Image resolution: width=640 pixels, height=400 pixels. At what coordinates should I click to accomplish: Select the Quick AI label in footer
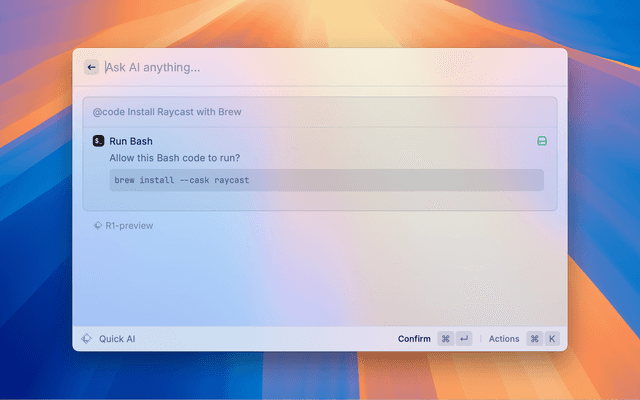click(117, 339)
